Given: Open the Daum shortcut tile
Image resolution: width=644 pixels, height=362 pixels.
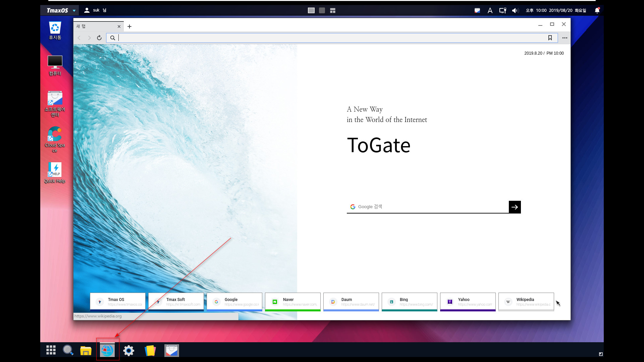Looking at the screenshot, I should [x=351, y=302].
